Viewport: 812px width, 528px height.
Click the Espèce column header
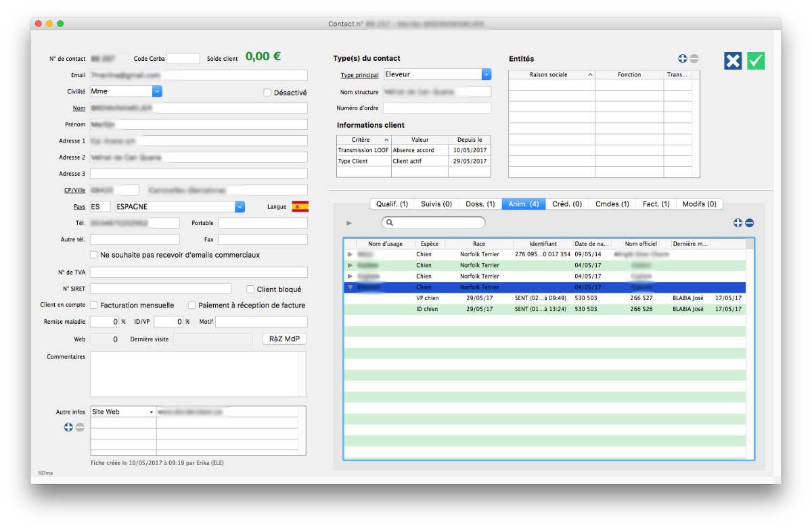(x=429, y=243)
